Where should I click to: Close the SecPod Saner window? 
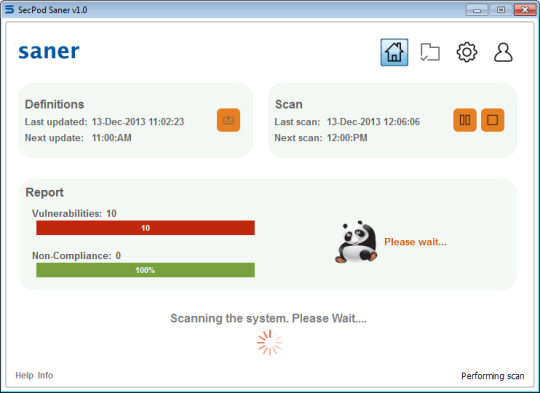click(525, 10)
